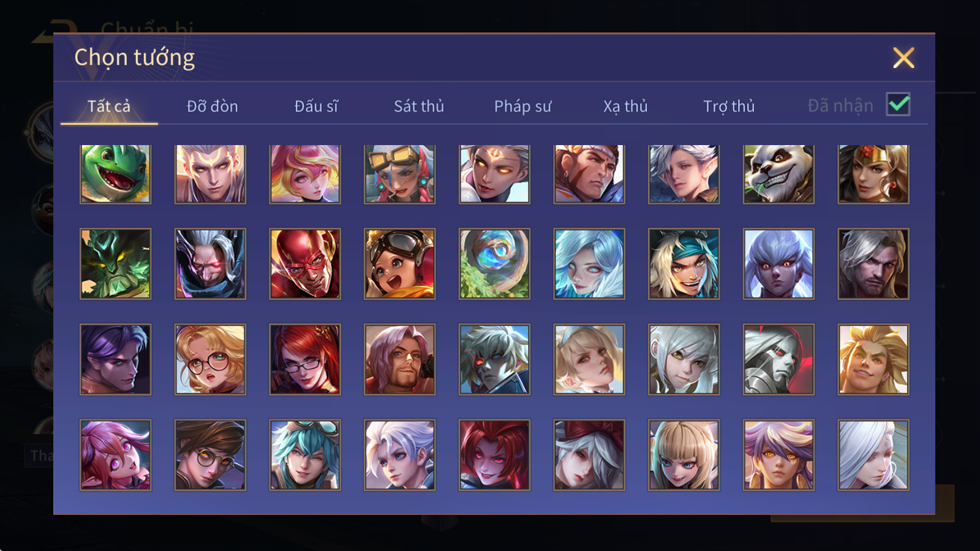Filter heroes by Sát thủ
This screenshot has height=551, width=980.
pos(419,106)
